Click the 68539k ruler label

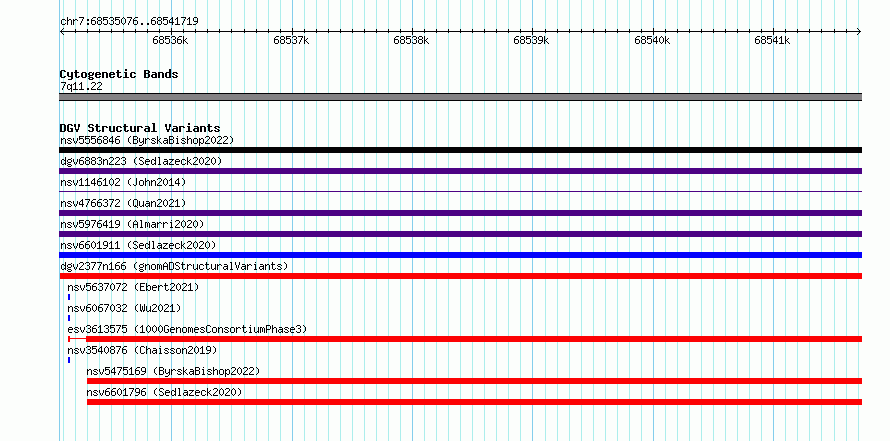pyautogui.click(x=531, y=40)
